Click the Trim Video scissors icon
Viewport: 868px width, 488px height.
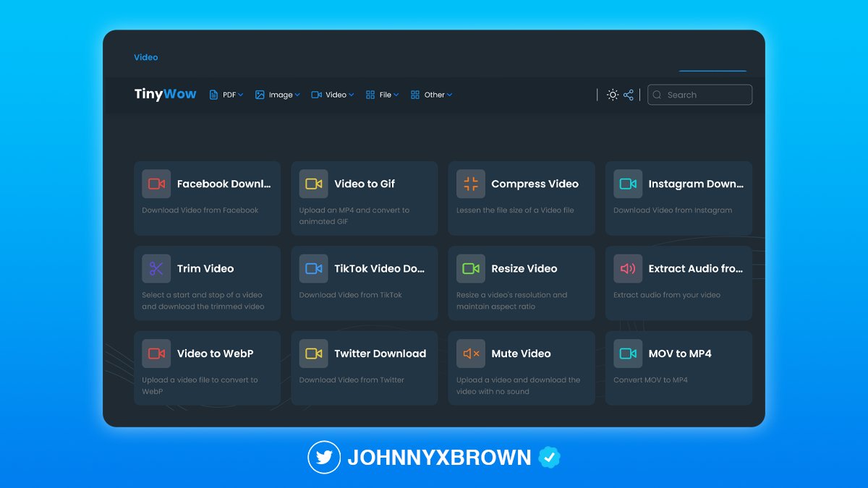click(x=156, y=268)
